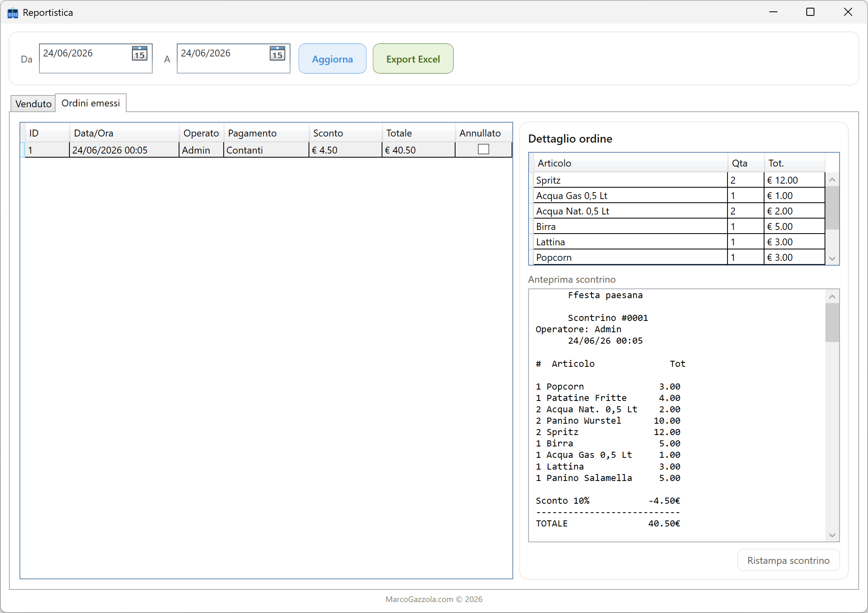Click the Sconto column header
The image size is (868, 613).
345,133
